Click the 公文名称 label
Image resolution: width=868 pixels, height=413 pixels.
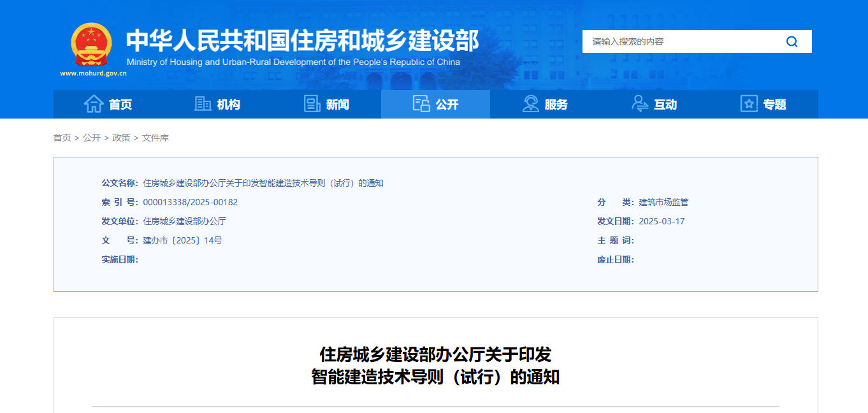[x=120, y=183]
